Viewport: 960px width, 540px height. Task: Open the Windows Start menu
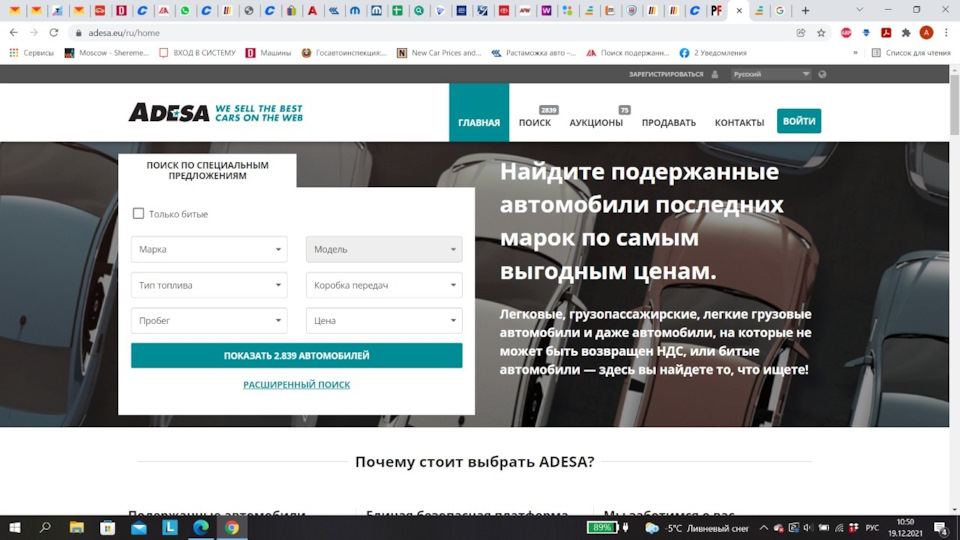[14, 527]
